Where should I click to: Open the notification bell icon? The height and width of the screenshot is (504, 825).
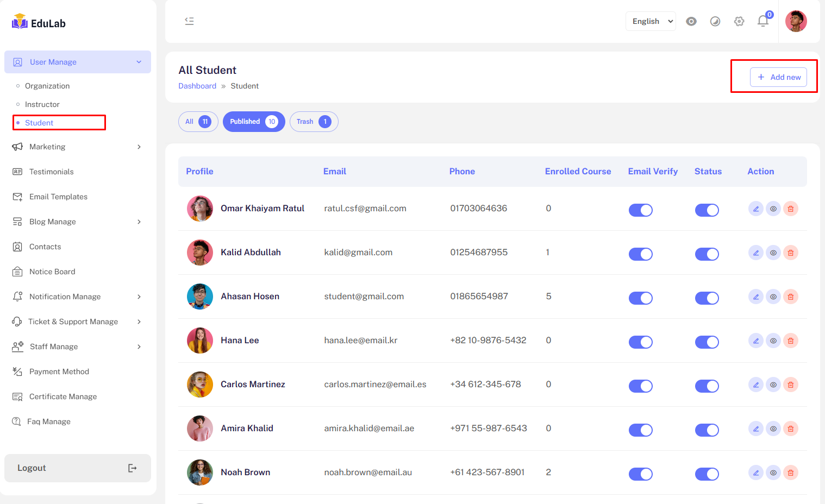pyautogui.click(x=763, y=21)
